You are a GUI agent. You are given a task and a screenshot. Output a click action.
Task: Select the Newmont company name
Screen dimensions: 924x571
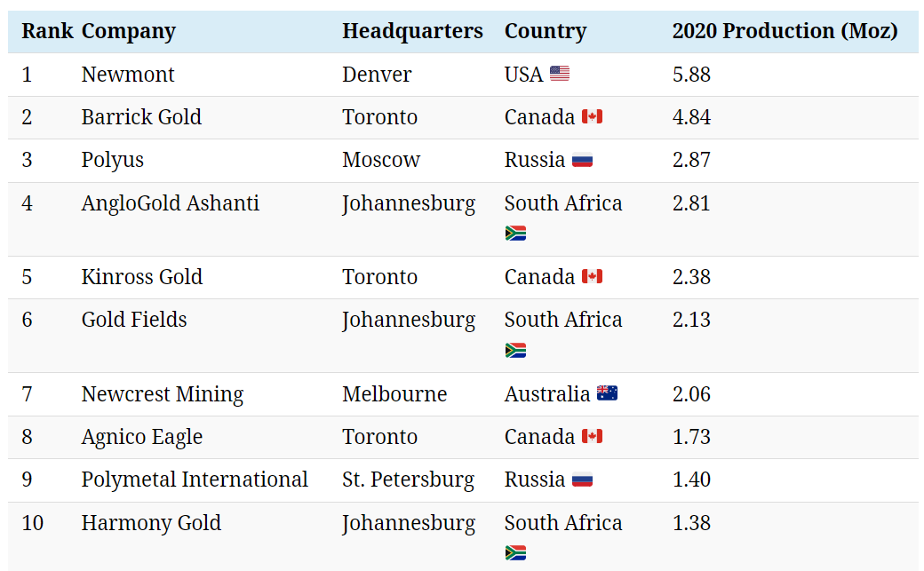click(x=128, y=75)
